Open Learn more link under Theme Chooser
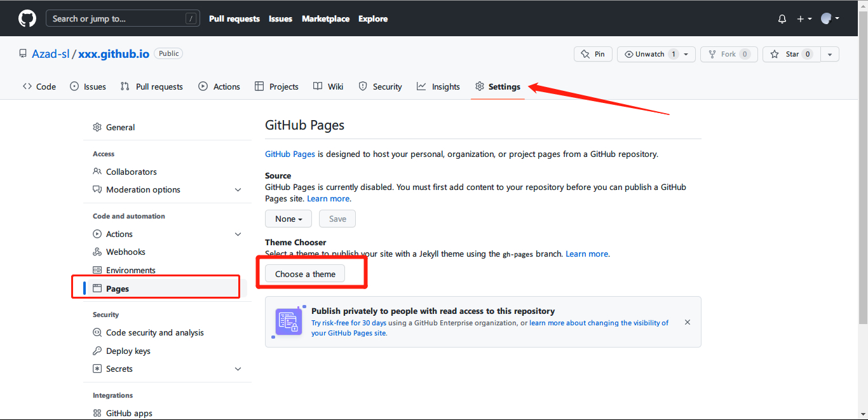Viewport: 868px width, 420px height. [x=587, y=254]
